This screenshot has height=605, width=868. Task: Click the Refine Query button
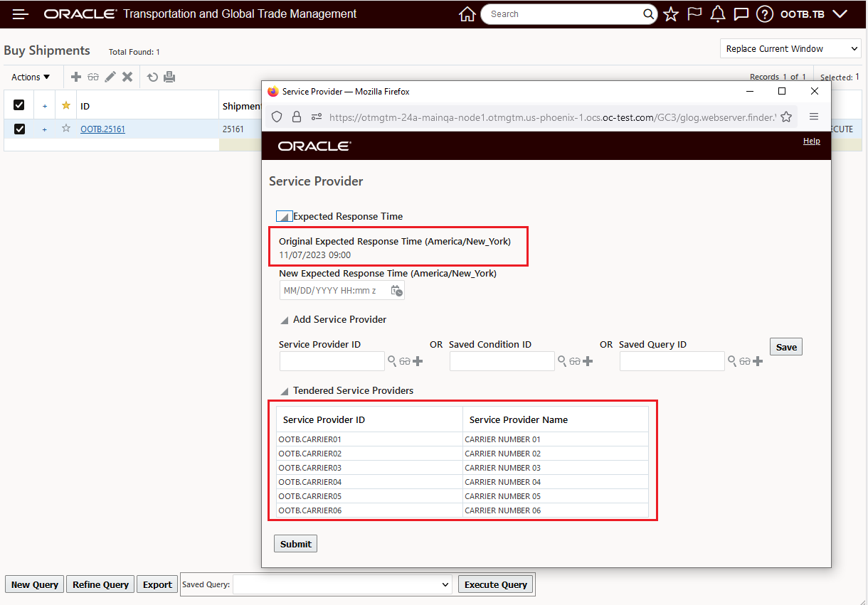click(100, 584)
